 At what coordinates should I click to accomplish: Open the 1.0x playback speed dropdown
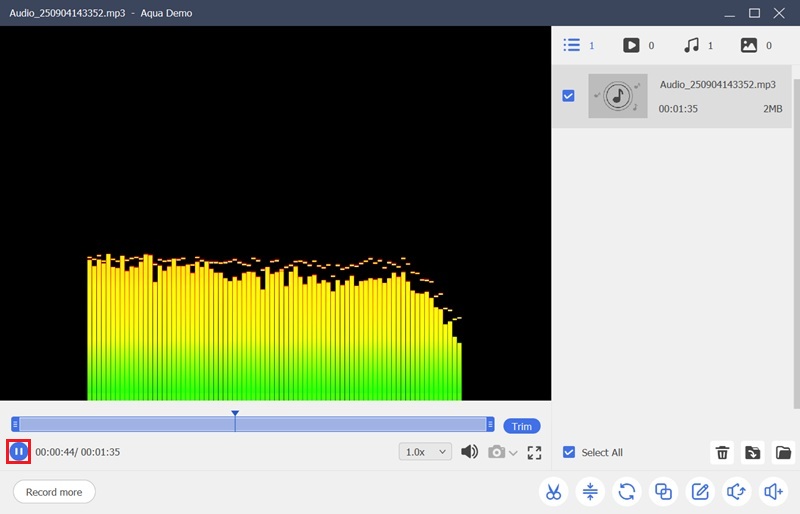click(425, 452)
